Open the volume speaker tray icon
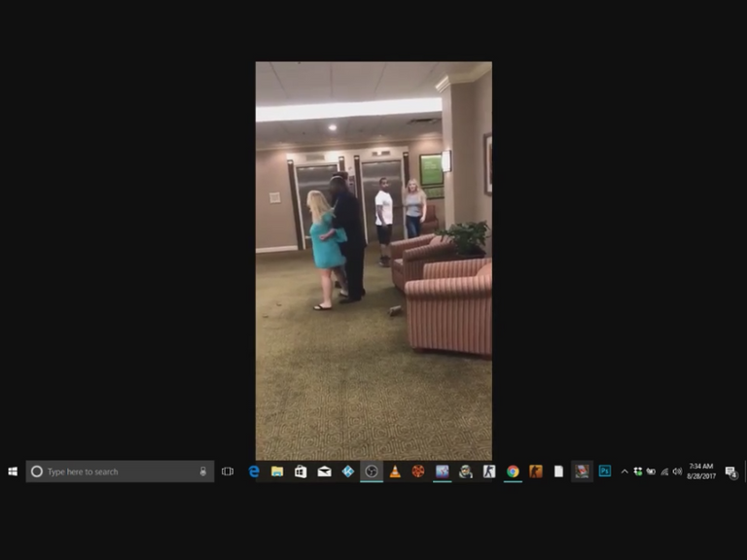747x560 pixels. [x=677, y=472]
